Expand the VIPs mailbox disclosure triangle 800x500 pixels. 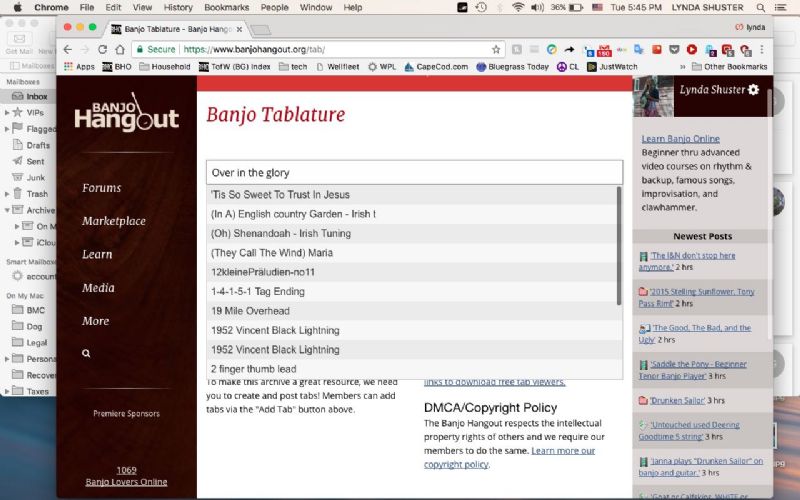pos(7,112)
